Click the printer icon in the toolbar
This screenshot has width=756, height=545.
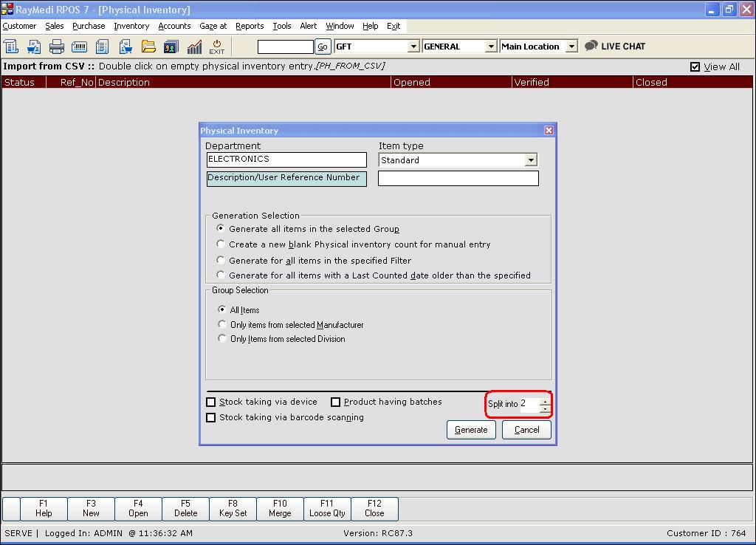57,47
